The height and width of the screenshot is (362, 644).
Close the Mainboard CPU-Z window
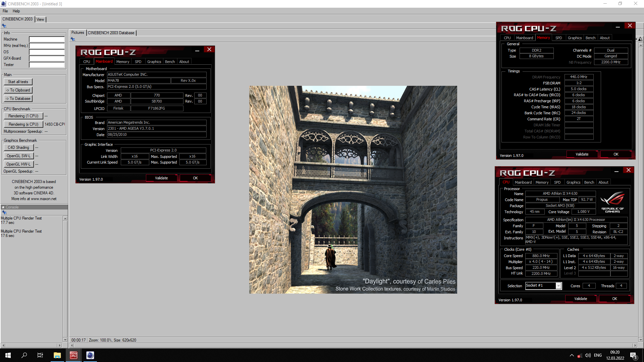coord(209,49)
